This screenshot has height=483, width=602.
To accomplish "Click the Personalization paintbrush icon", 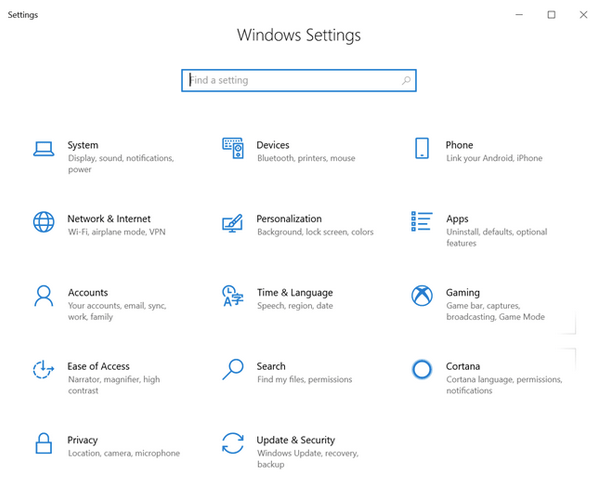I will click(x=233, y=223).
